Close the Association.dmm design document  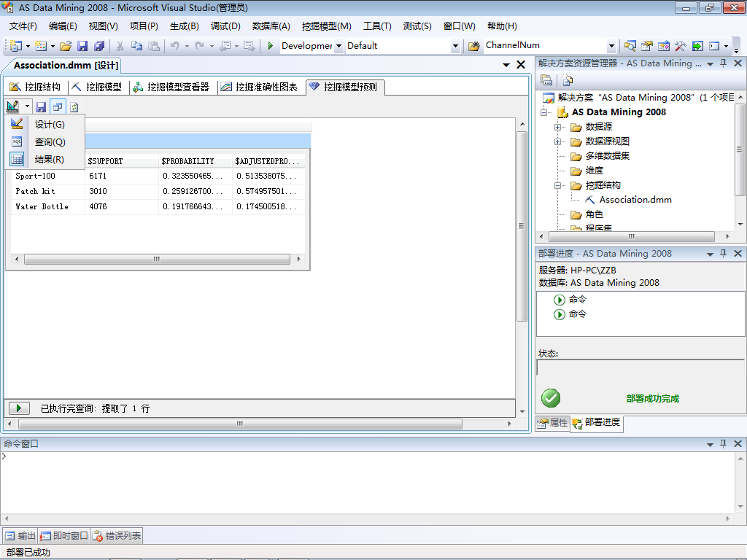(521, 65)
